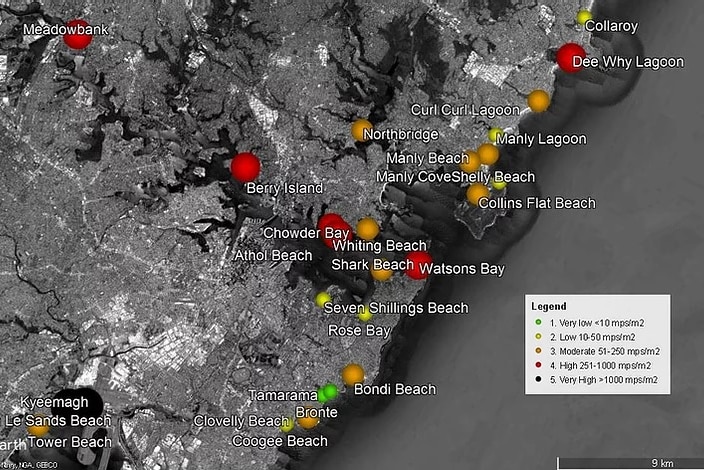Select the yellow Collaroy marker

[x=584, y=18]
